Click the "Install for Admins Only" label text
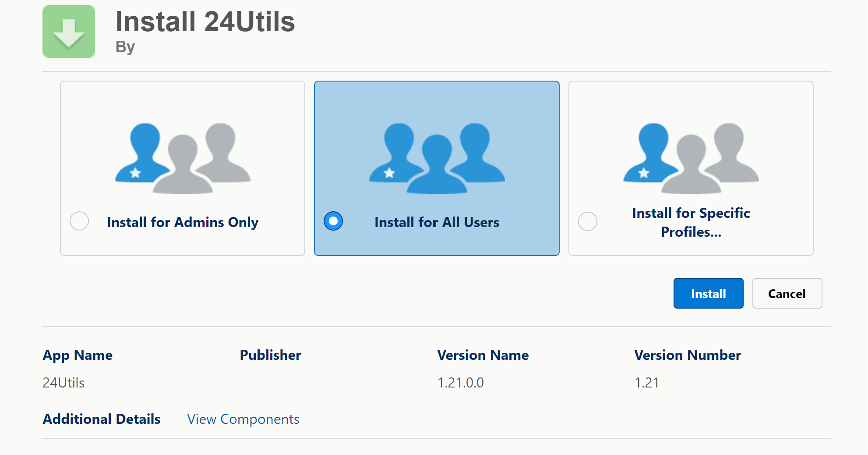Screen dimensions: 868x455 point(183,222)
